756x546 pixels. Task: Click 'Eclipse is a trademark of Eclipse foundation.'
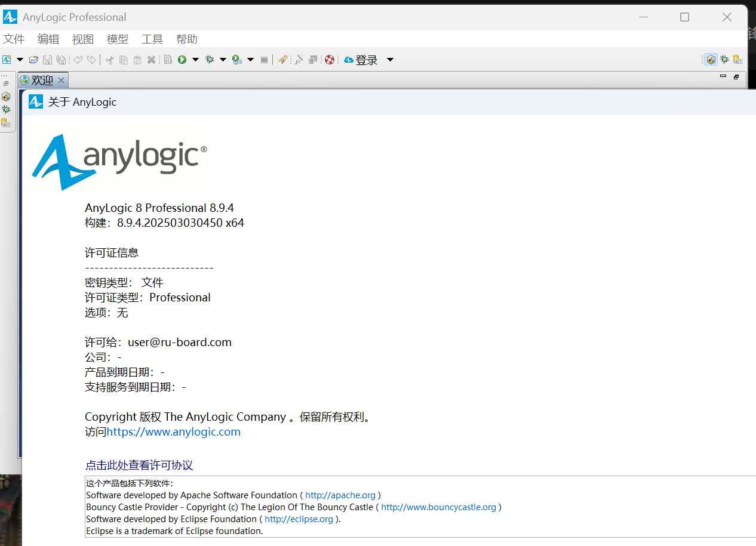click(174, 531)
